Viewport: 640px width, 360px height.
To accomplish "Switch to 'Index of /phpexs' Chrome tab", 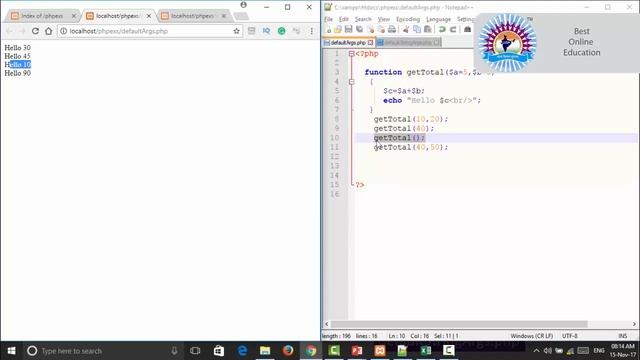I will pos(42,16).
